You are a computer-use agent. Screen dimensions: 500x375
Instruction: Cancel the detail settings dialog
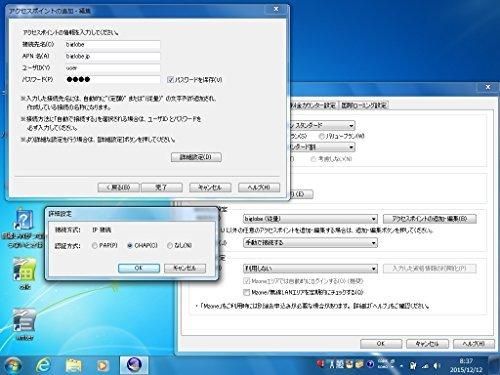click(x=185, y=268)
